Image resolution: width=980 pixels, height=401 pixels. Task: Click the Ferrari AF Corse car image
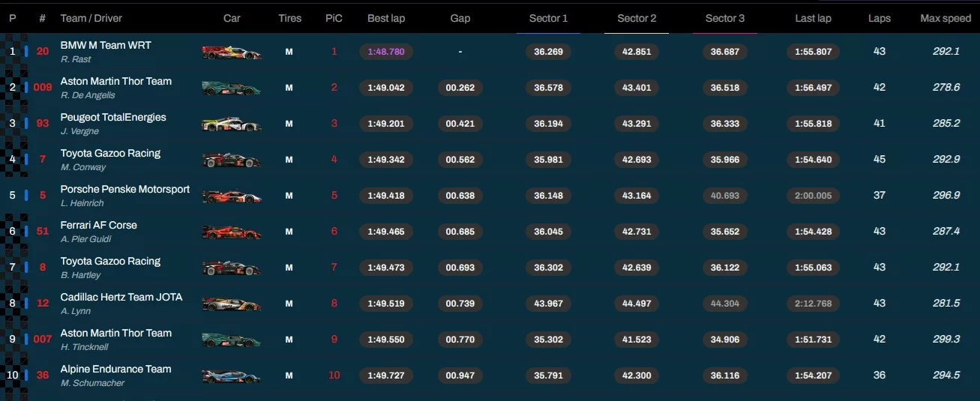(232, 232)
